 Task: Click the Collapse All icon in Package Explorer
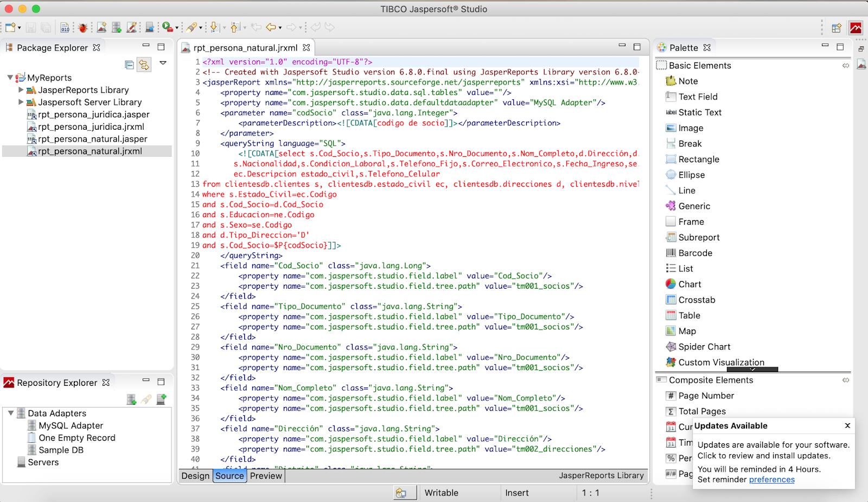[129, 65]
